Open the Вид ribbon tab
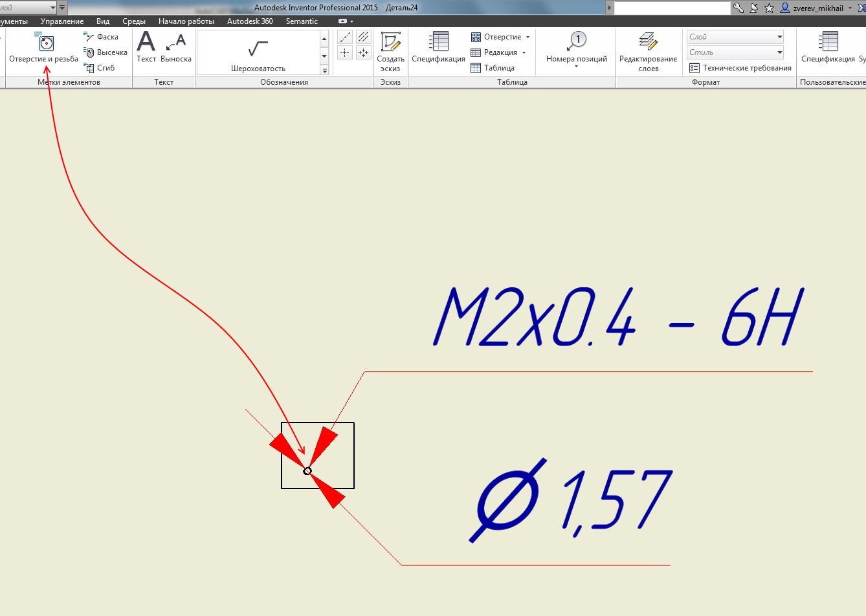The width and height of the screenshot is (866, 616). pos(103,21)
